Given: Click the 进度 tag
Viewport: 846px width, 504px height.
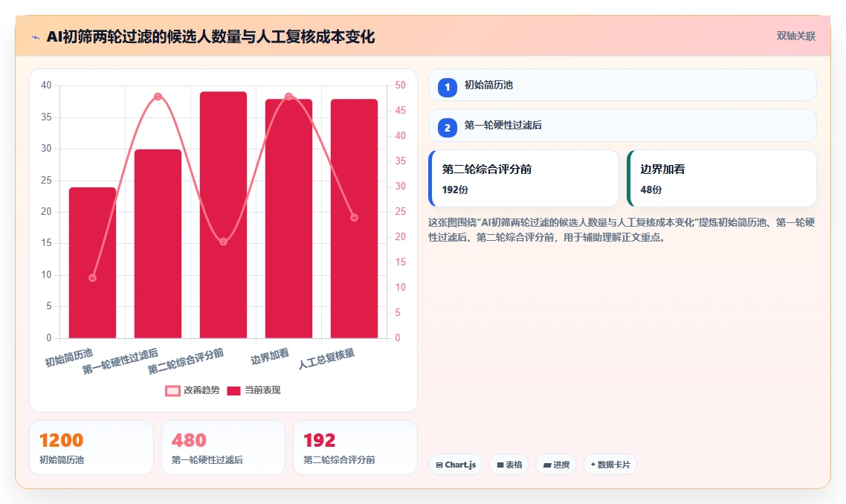Looking at the screenshot, I should [x=556, y=465].
